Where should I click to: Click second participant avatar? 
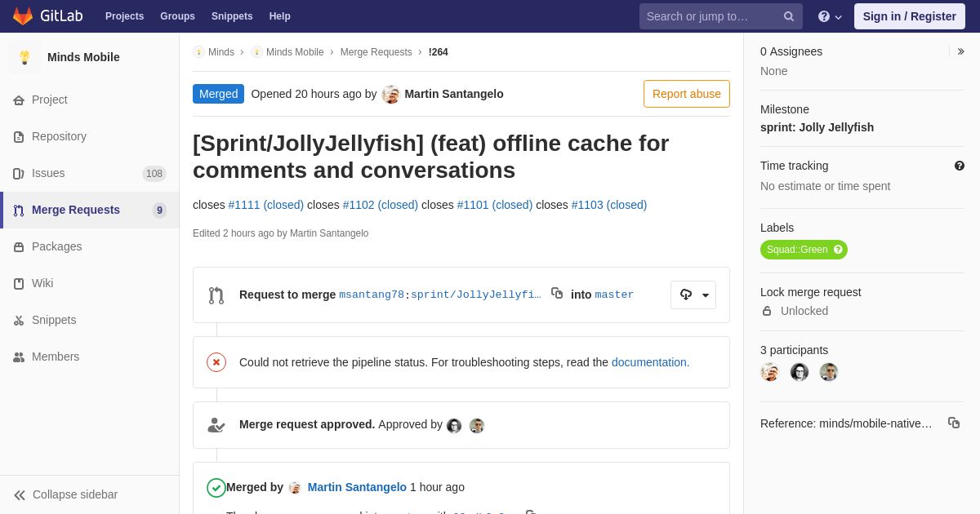pyautogui.click(x=800, y=372)
